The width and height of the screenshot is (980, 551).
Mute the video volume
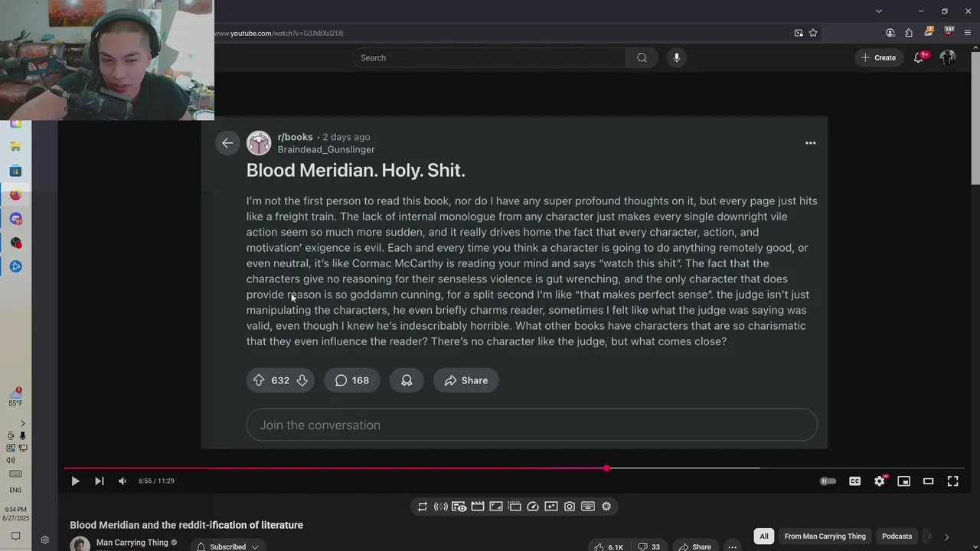[x=122, y=481]
